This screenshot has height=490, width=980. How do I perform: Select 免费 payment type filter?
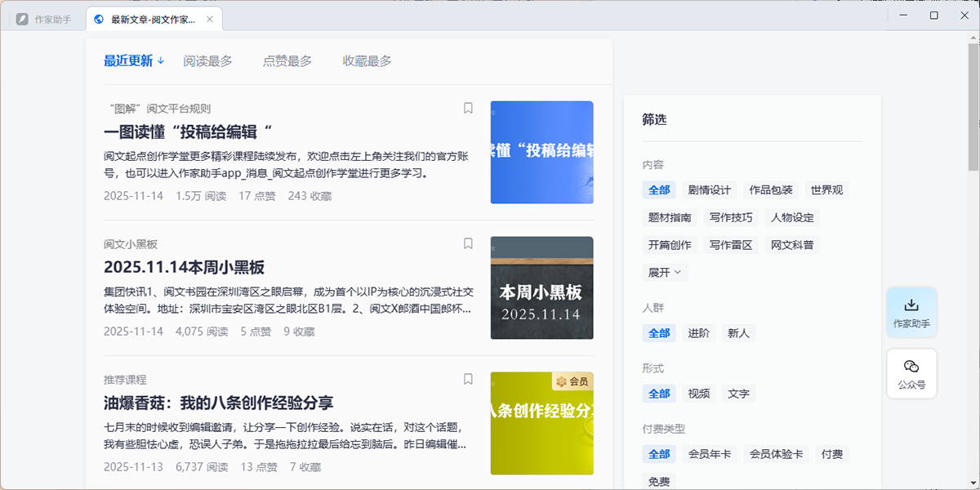658,482
